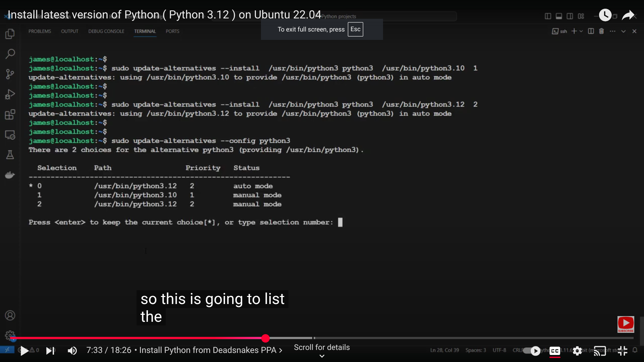Kill the terminal with the trash icon

[601, 31]
